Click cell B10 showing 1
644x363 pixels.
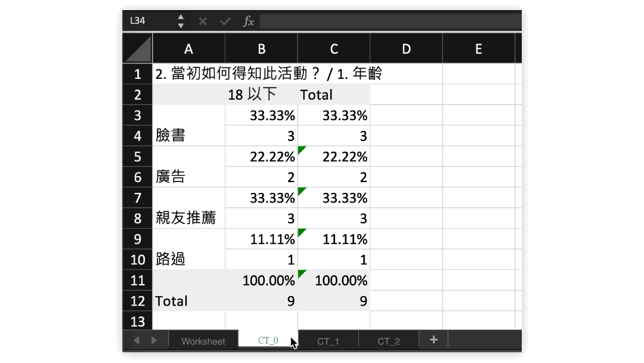tap(261, 259)
